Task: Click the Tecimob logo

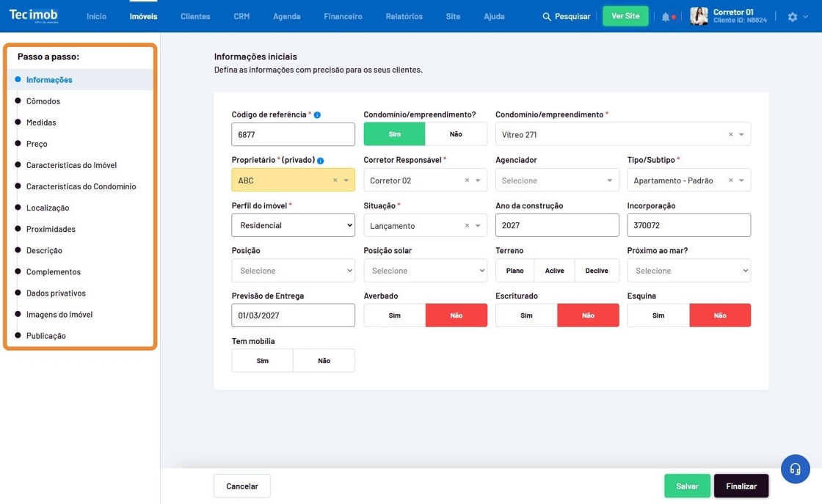Action: coord(33,15)
